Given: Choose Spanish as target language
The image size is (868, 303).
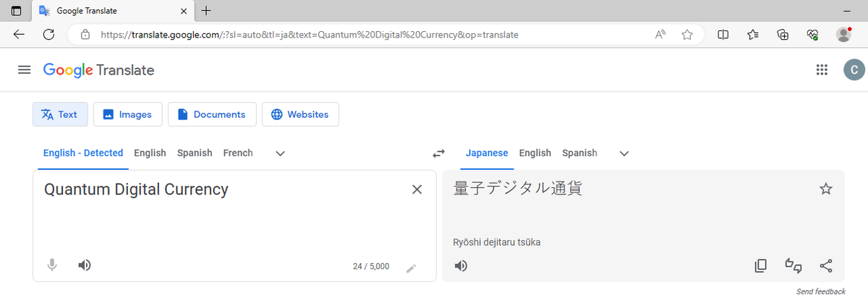Looking at the screenshot, I should coord(580,153).
